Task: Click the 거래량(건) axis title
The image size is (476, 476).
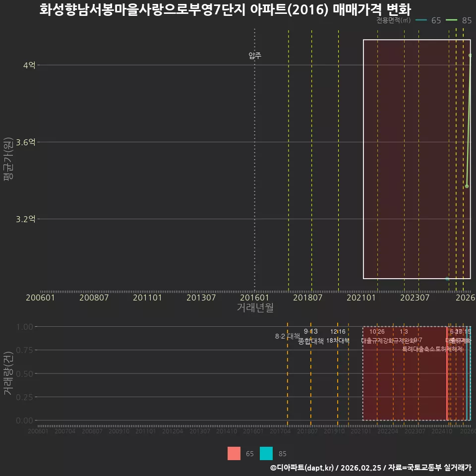Action: tap(8, 373)
